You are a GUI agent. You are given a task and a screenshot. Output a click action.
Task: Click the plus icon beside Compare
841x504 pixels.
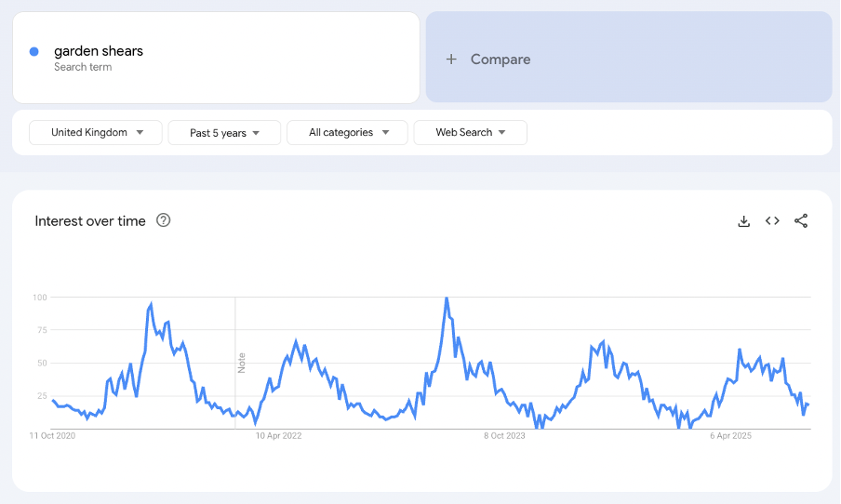(x=451, y=60)
